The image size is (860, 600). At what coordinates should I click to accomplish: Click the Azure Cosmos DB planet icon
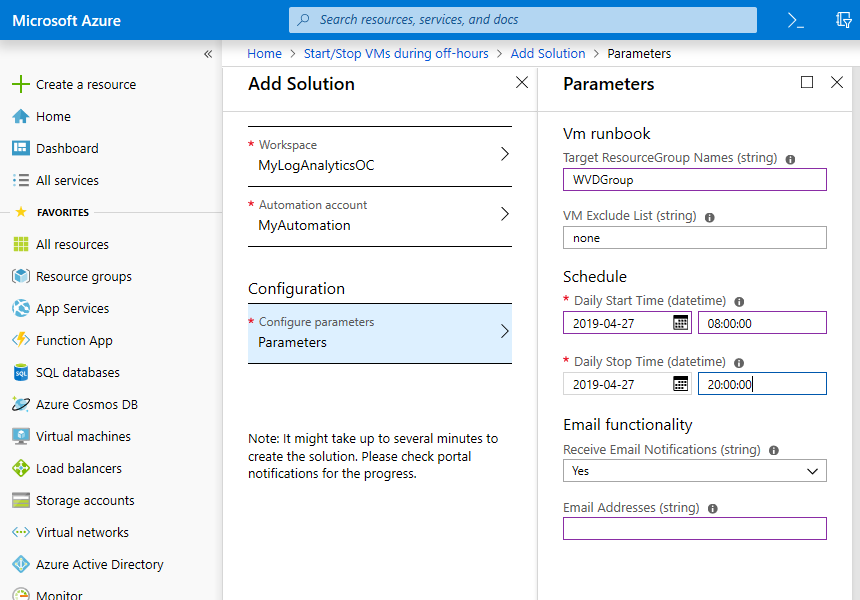(21, 404)
